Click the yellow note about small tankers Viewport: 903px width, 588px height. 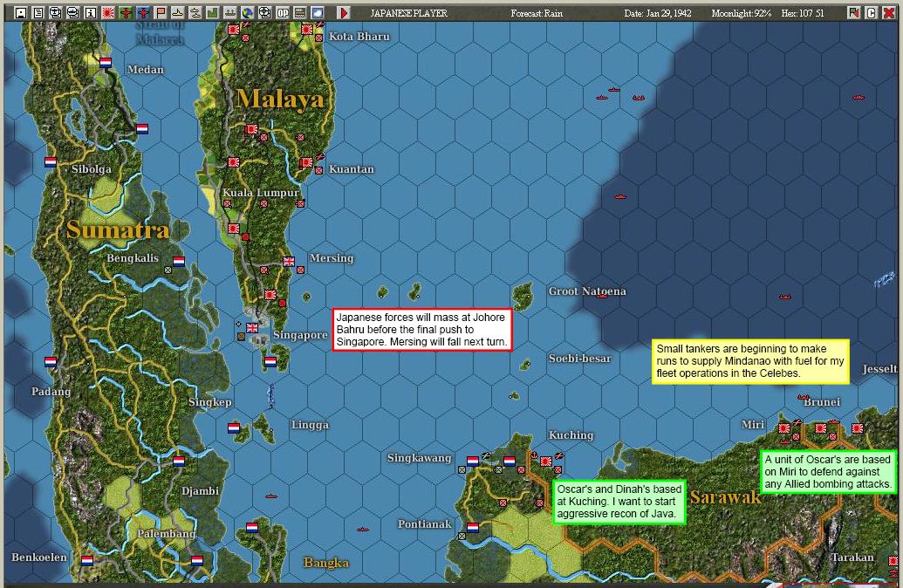[x=751, y=361]
